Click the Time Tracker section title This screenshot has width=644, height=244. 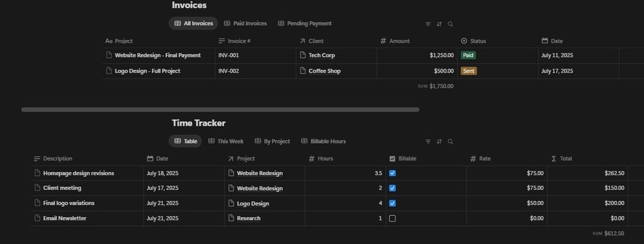[x=199, y=123]
